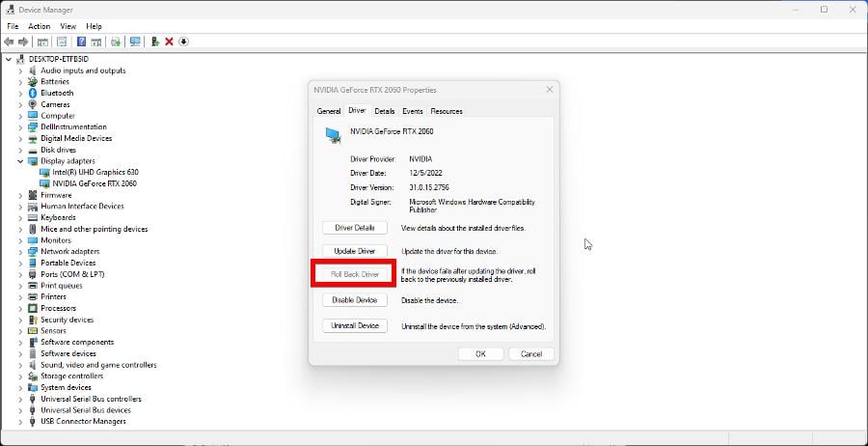
Task: Expand the Storage controllers node
Action: pyautogui.click(x=20, y=376)
